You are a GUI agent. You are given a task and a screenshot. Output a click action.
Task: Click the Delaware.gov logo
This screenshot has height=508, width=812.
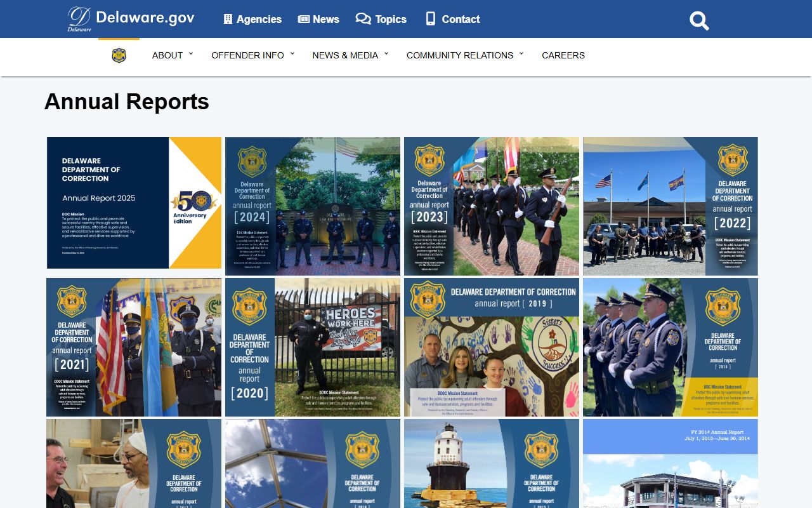131,19
